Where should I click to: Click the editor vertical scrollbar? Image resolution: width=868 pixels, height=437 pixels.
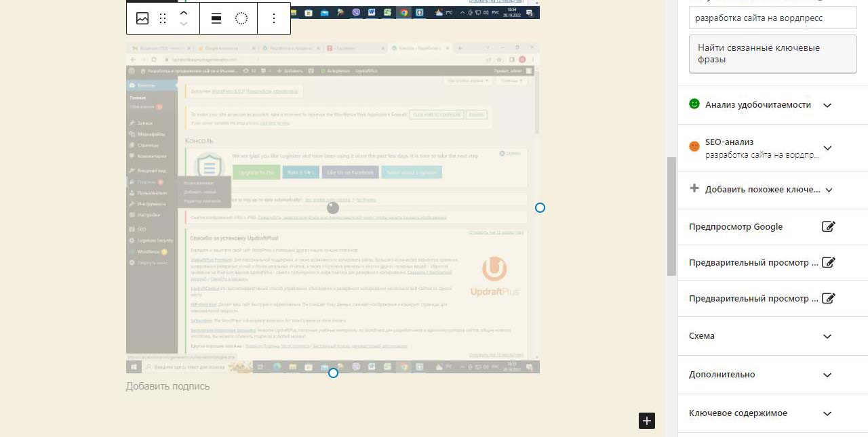pos(671,215)
